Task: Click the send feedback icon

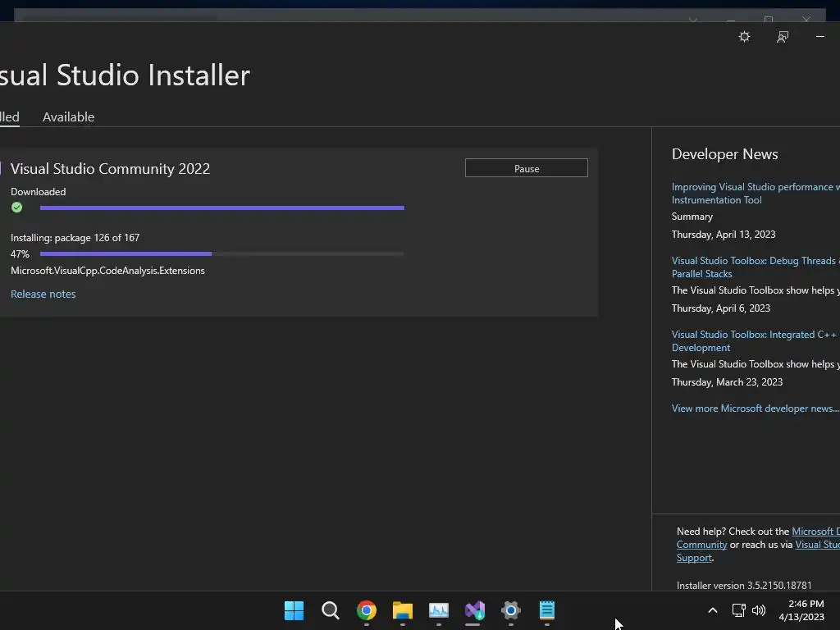Action: click(x=782, y=37)
